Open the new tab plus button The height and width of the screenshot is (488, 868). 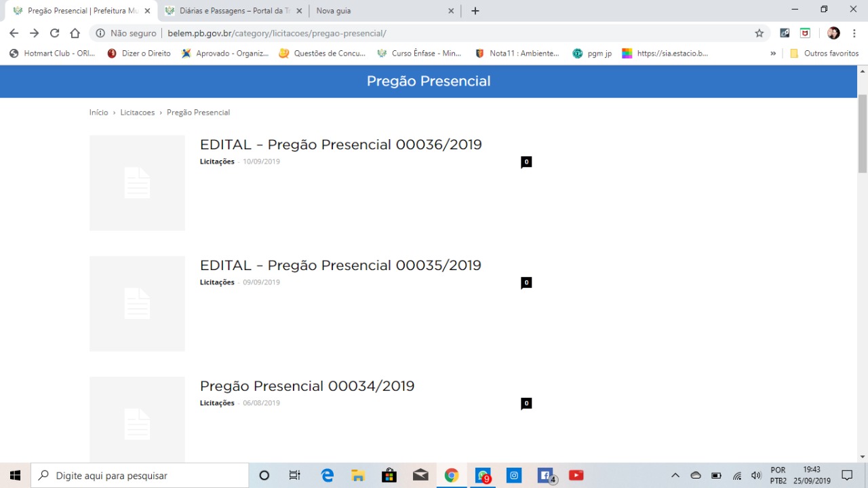(x=475, y=11)
